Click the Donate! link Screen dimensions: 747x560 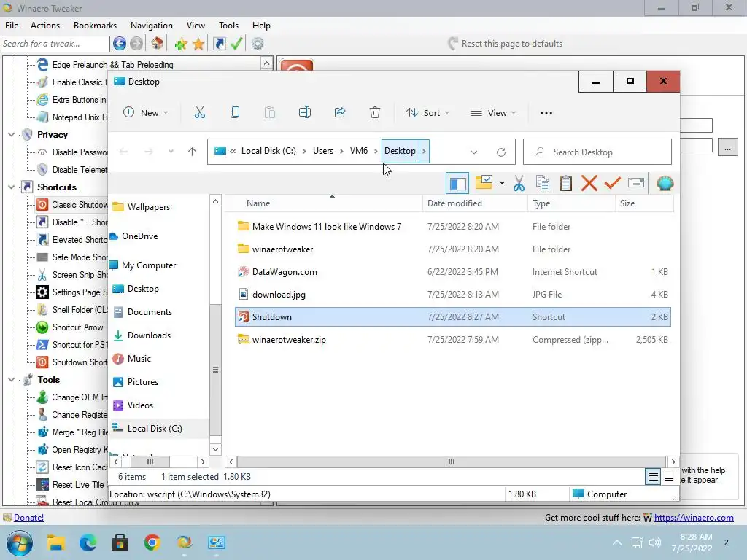click(28, 518)
